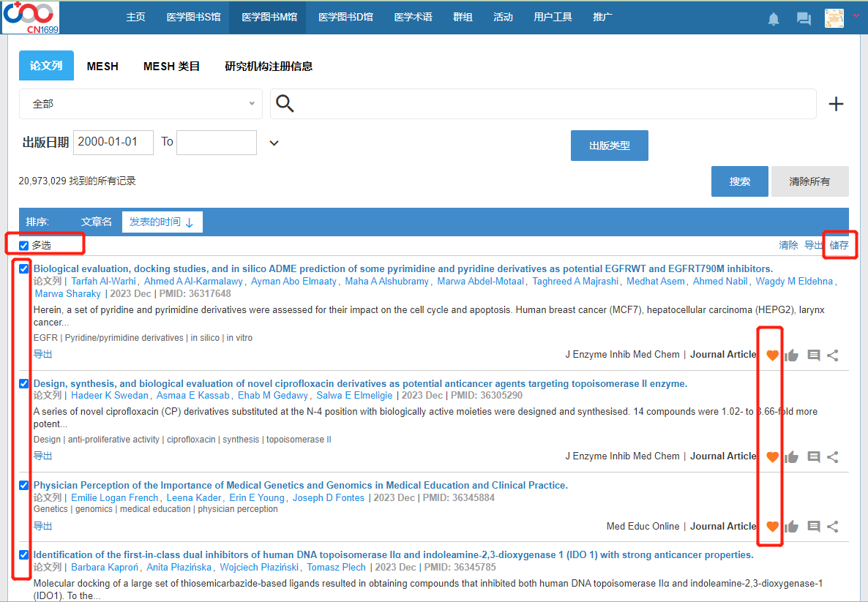Open the 全部 category dropdown

pos(141,104)
